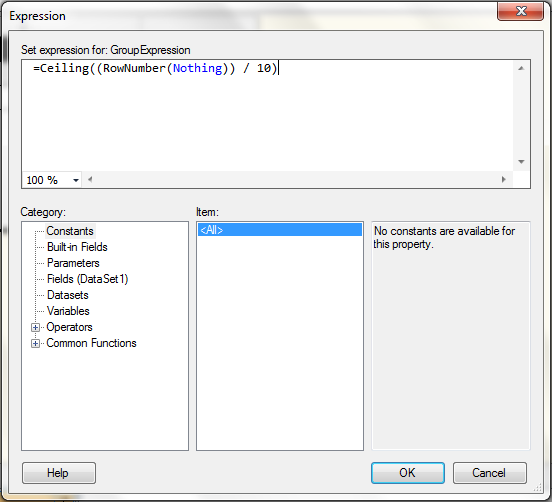Screen dimensions: 552x502
Task: Click the horizontal scroll right arrow
Action: (x=503, y=180)
